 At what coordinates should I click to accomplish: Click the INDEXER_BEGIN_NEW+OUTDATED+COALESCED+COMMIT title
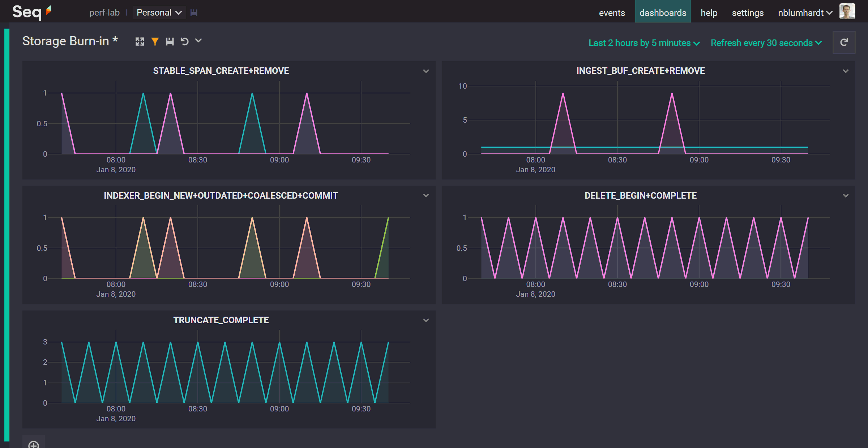click(x=221, y=195)
